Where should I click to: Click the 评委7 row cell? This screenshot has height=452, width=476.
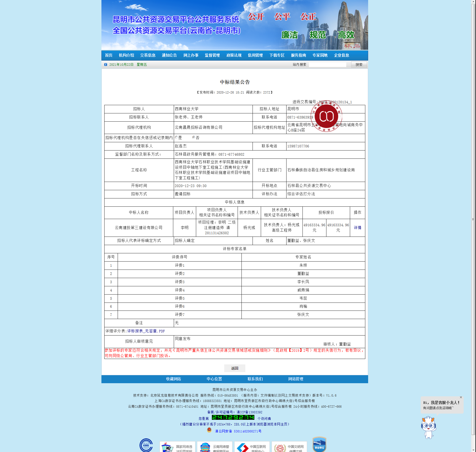point(180,315)
